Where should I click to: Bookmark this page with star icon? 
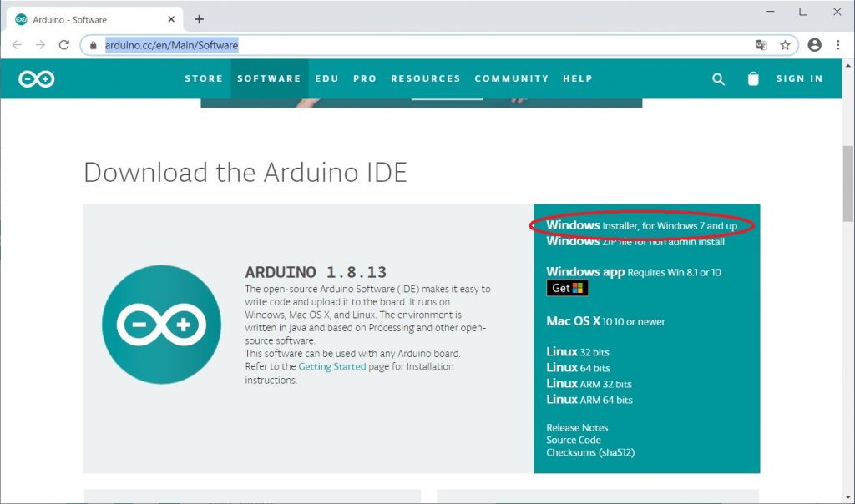click(x=785, y=45)
